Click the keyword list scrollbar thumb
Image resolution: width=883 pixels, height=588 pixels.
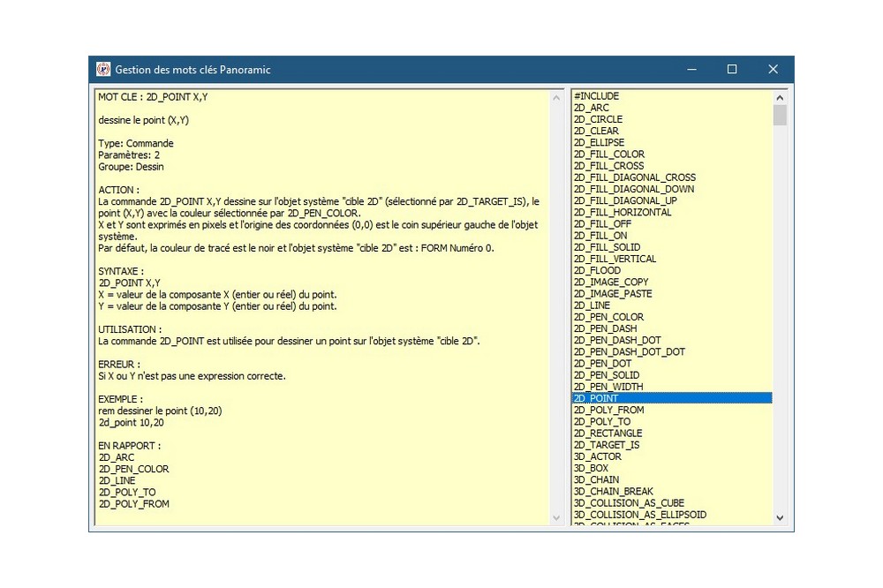pyautogui.click(x=780, y=115)
